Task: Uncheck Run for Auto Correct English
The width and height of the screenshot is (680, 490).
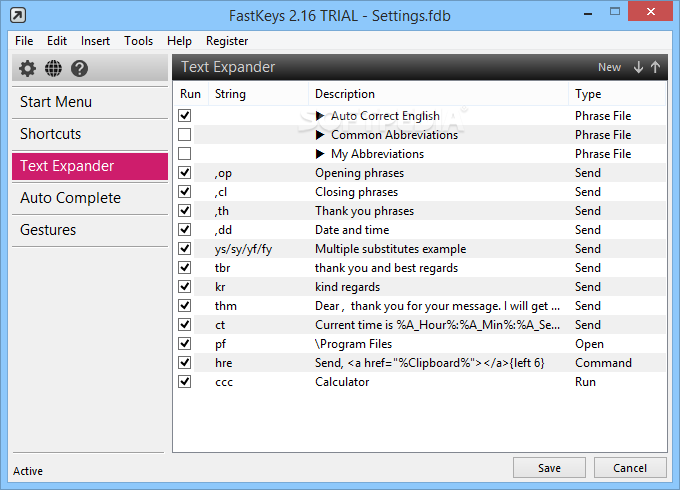Action: pyautogui.click(x=185, y=115)
